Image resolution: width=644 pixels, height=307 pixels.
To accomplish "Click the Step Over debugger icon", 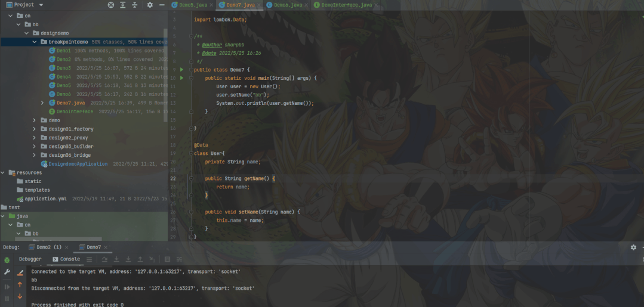I will [104, 259].
